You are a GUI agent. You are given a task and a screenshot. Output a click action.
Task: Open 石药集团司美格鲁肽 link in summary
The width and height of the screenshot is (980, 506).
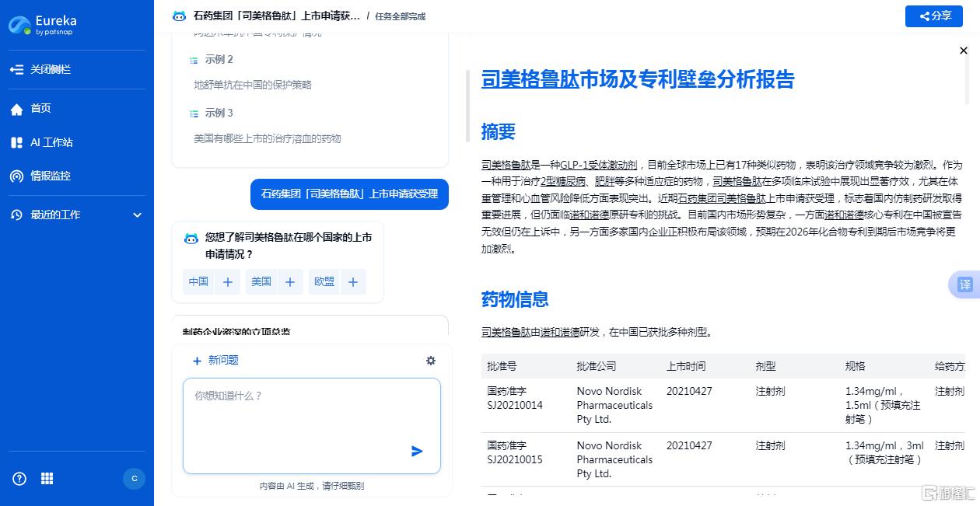(723, 199)
